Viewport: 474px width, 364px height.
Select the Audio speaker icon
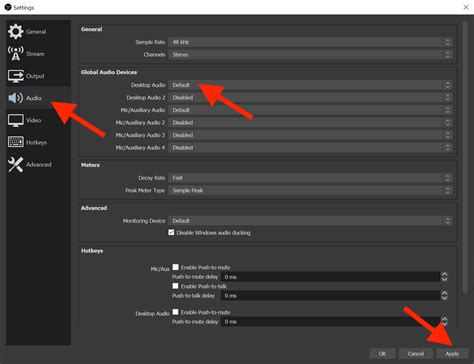coord(15,98)
